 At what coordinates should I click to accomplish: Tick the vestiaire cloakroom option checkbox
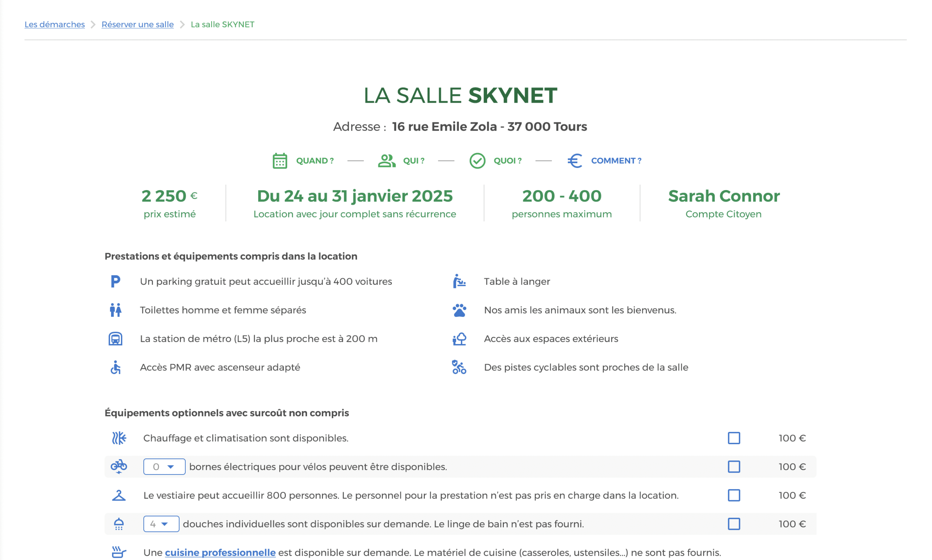pyautogui.click(x=734, y=496)
